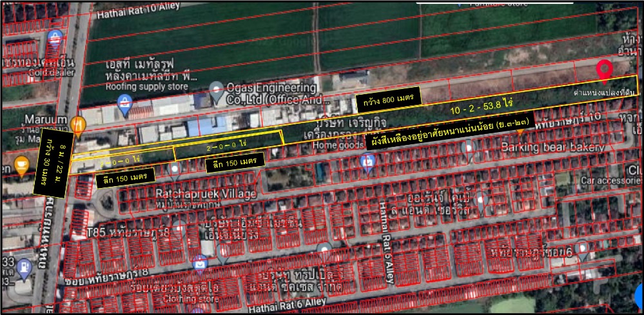Click the orange coffee cup cafe marker
644x315 pixels.
[x=21, y=164]
